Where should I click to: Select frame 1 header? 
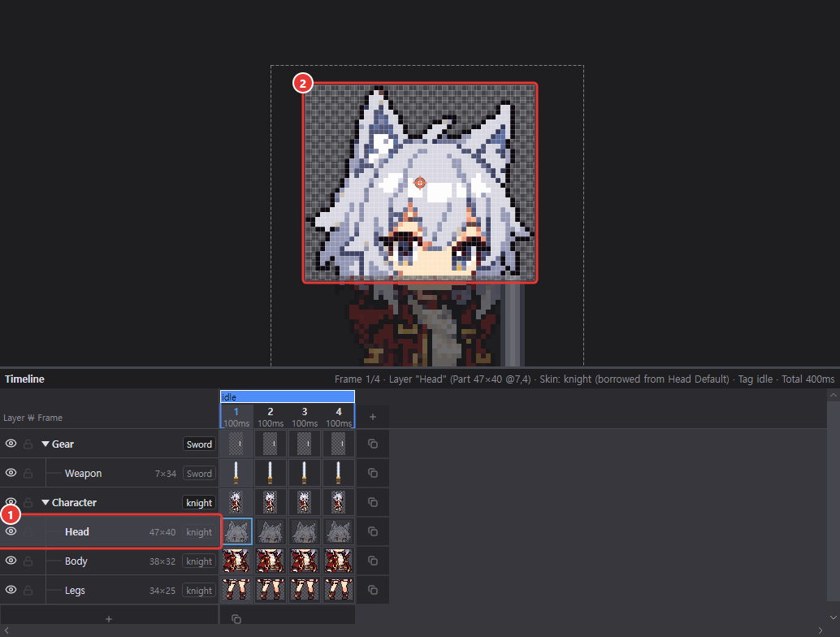click(x=236, y=417)
